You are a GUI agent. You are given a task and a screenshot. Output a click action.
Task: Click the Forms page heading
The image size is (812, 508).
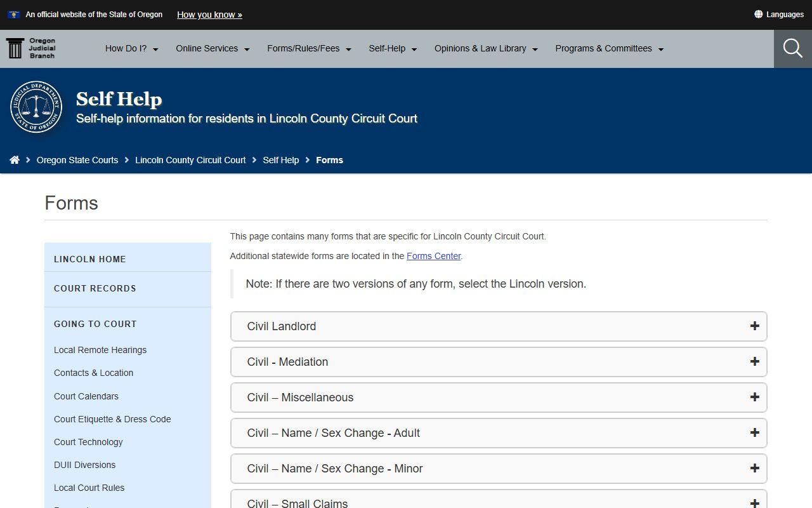click(x=72, y=203)
